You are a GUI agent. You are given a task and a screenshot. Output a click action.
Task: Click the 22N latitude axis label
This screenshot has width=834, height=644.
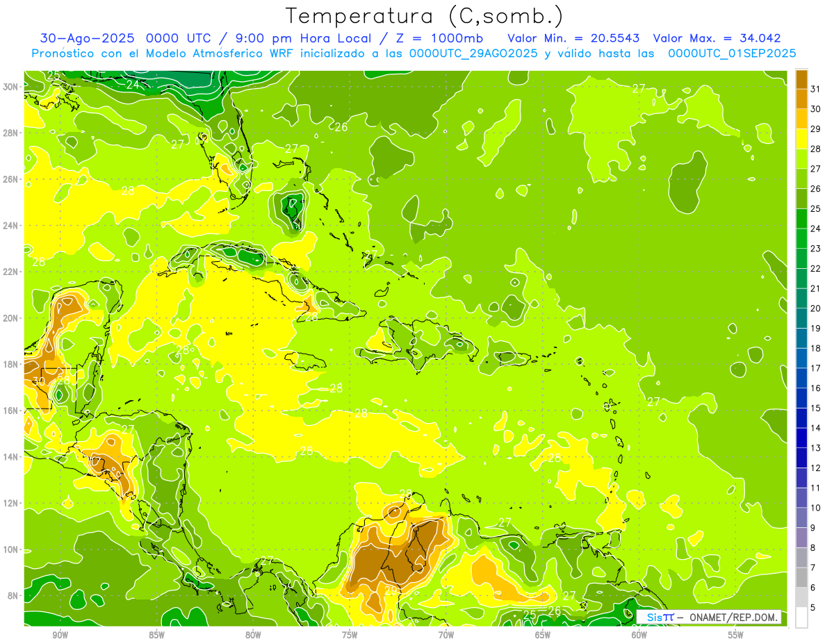coord(11,272)
